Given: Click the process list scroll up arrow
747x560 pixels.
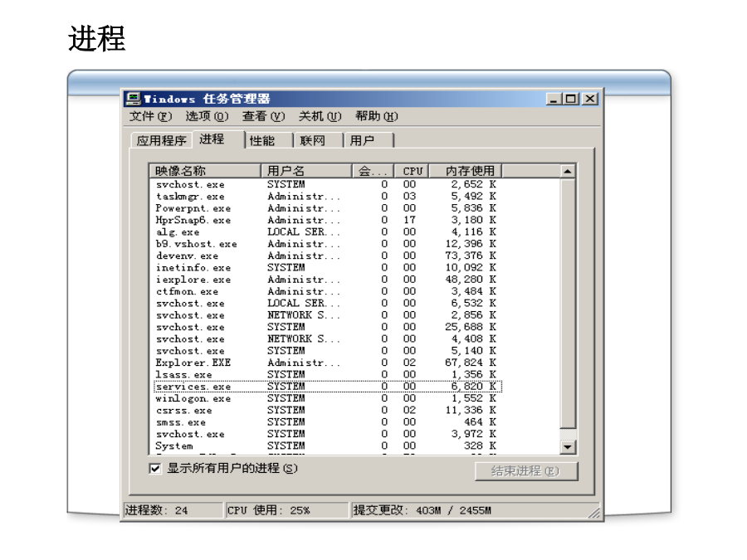Looking at the screenshot, I should [x=568, y=172].
